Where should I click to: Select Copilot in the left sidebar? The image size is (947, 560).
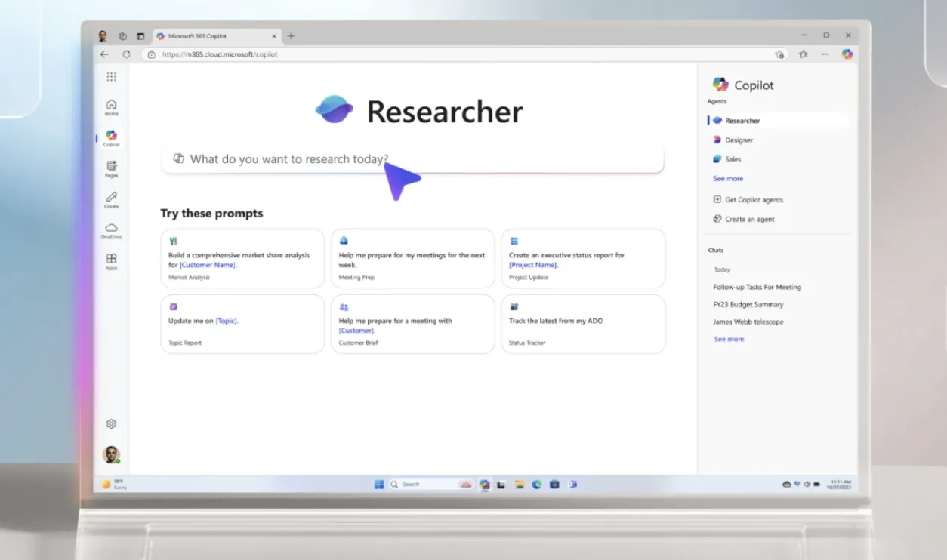point(112,138)
